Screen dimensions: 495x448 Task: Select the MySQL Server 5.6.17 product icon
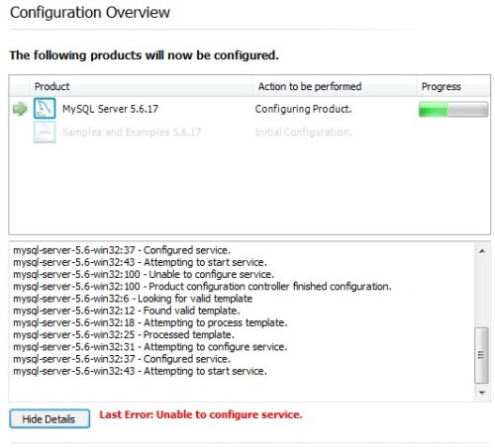[45, 108]
